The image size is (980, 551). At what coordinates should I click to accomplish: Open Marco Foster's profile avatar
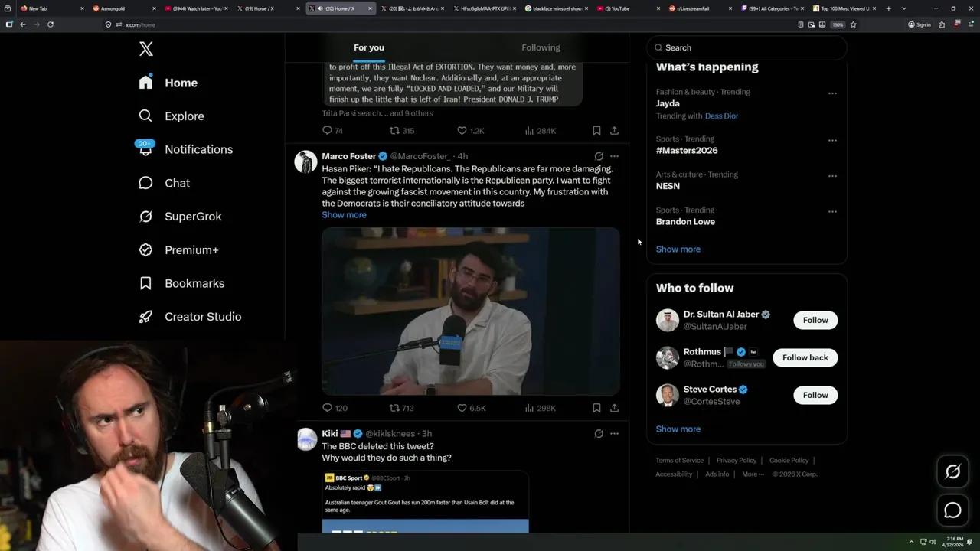point(306,161)
